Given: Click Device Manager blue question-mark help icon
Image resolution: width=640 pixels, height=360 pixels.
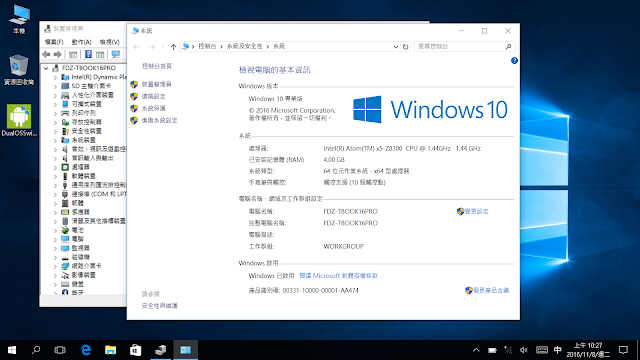Looking at the screenshot, I should click(88, 54).
